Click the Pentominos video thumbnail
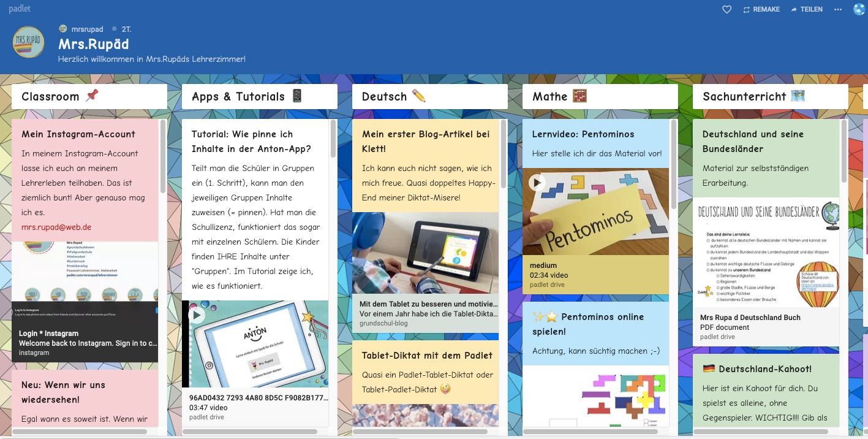 point(595,212)
